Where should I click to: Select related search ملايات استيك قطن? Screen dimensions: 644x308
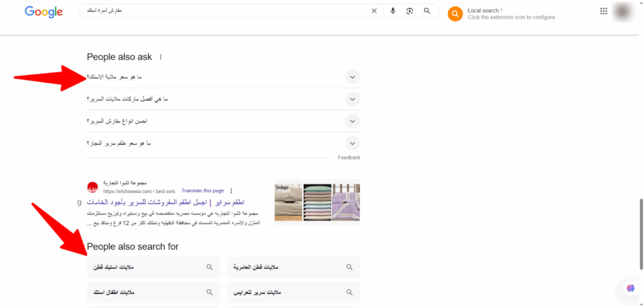coord(153,267)
